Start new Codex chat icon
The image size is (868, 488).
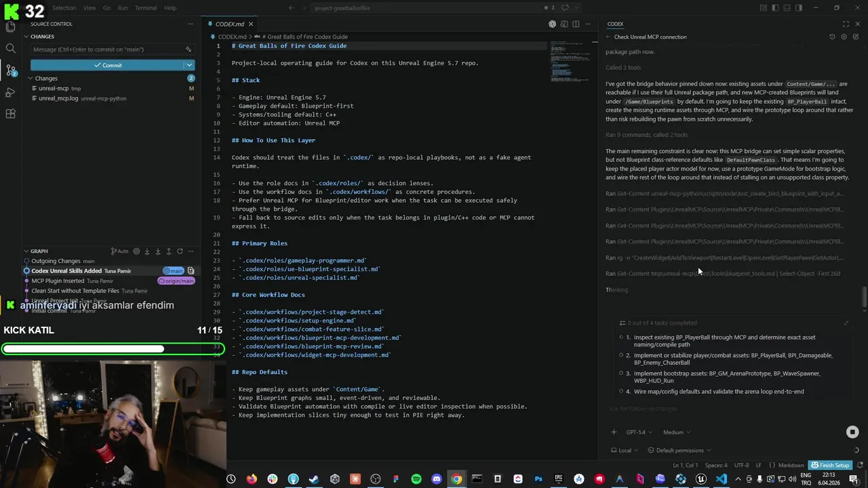pos(855,37)
